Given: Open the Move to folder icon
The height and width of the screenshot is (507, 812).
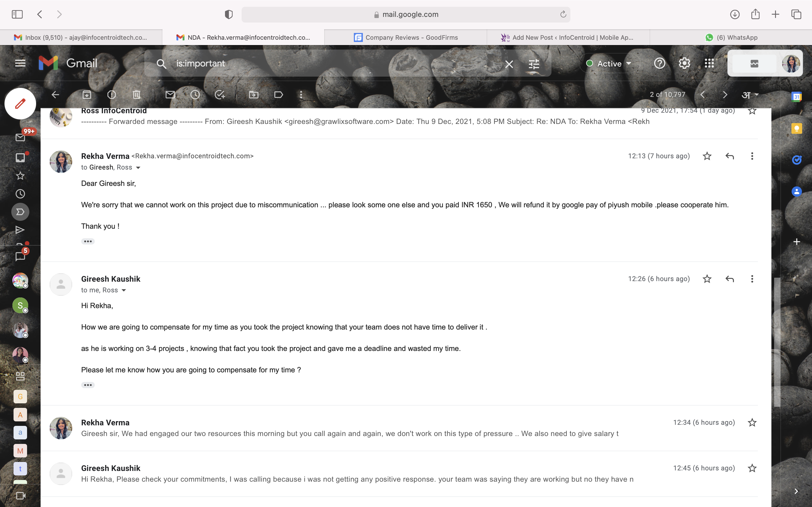Looking at the screenshot, I should tap(254, 95).
